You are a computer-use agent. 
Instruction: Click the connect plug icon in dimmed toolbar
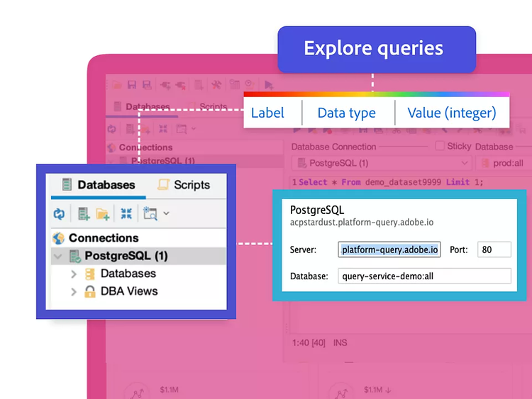(165, 85)
